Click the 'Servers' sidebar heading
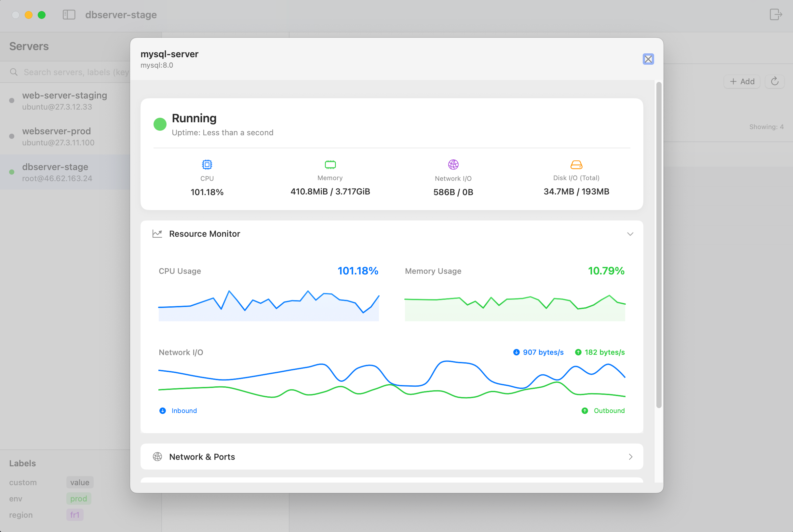793x532 pixels. (29, 46)
